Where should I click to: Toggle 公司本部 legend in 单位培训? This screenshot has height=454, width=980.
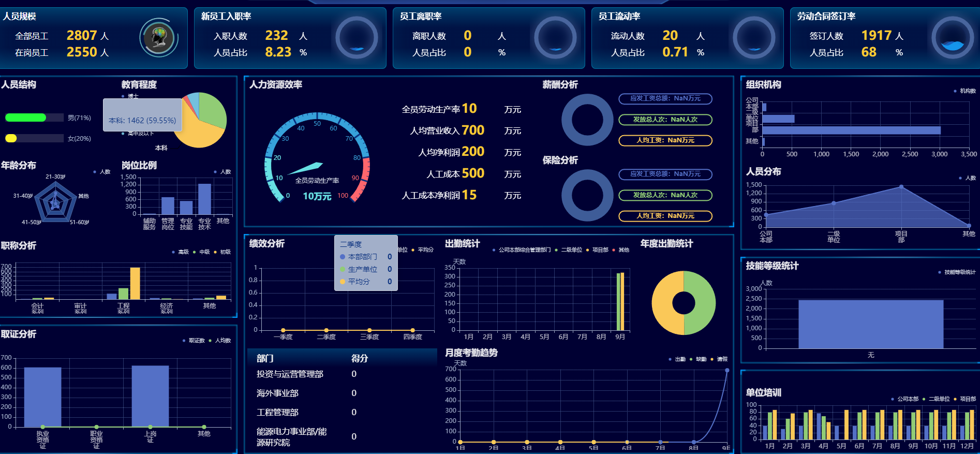click(905, 399)
